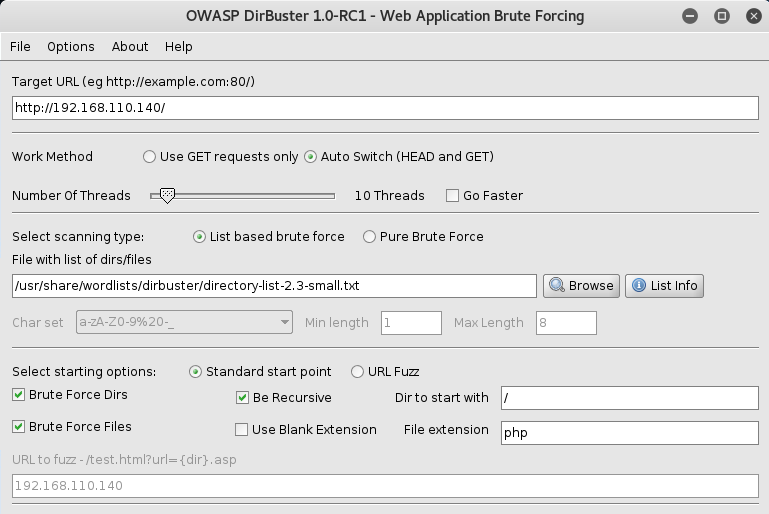Image resolution: width=769 pixels, height=514 pixels.
Task: Click the Max Length field
Action: [x=566, y=323]
